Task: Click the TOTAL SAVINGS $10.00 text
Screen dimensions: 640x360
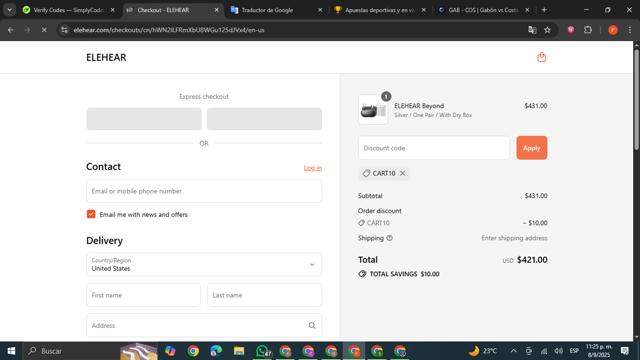Action: click(x=404, y=274)
